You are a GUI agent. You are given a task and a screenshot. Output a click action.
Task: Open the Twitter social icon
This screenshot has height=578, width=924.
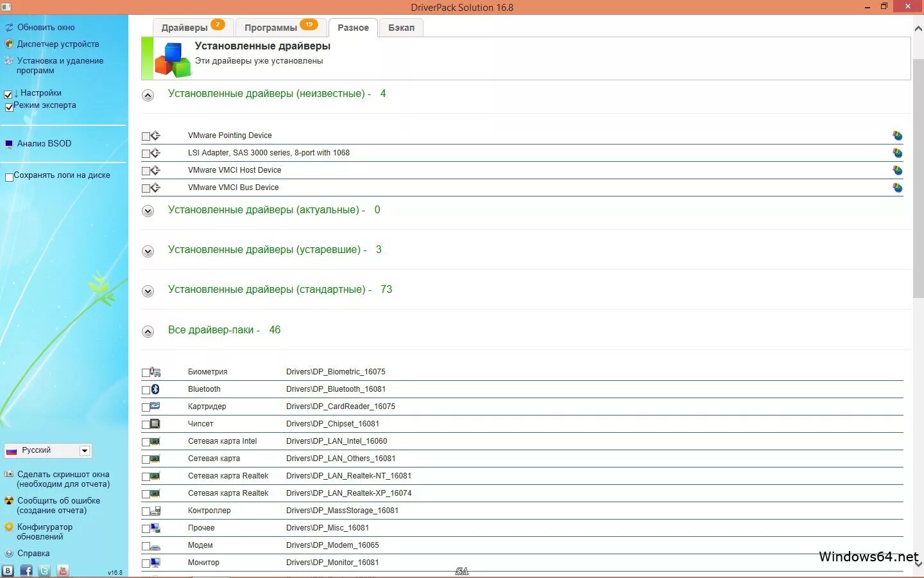[x=44, y=570]
